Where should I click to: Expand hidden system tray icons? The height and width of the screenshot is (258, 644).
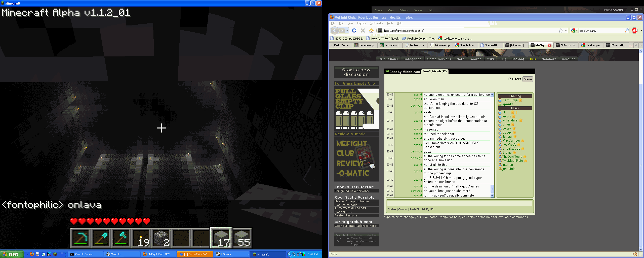pos(289,254)
